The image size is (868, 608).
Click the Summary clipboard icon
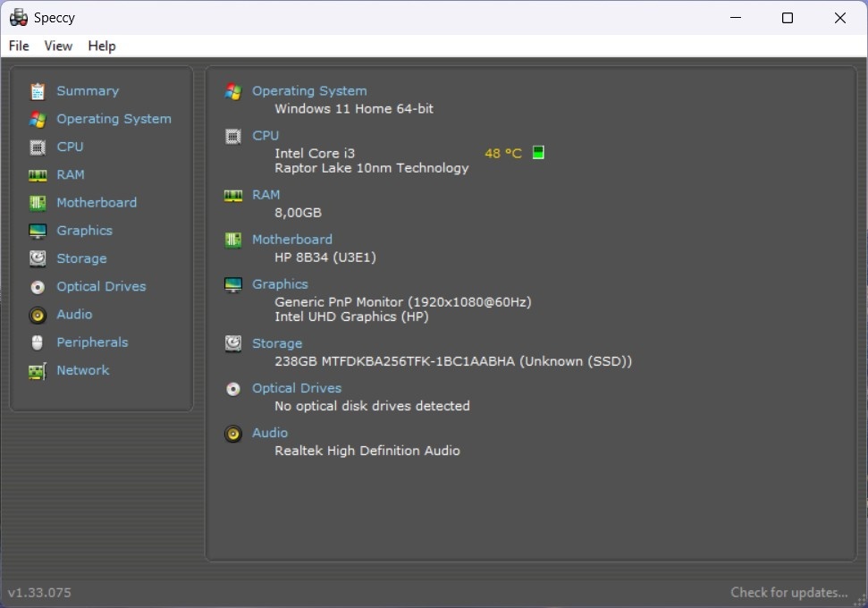[37, 90]
